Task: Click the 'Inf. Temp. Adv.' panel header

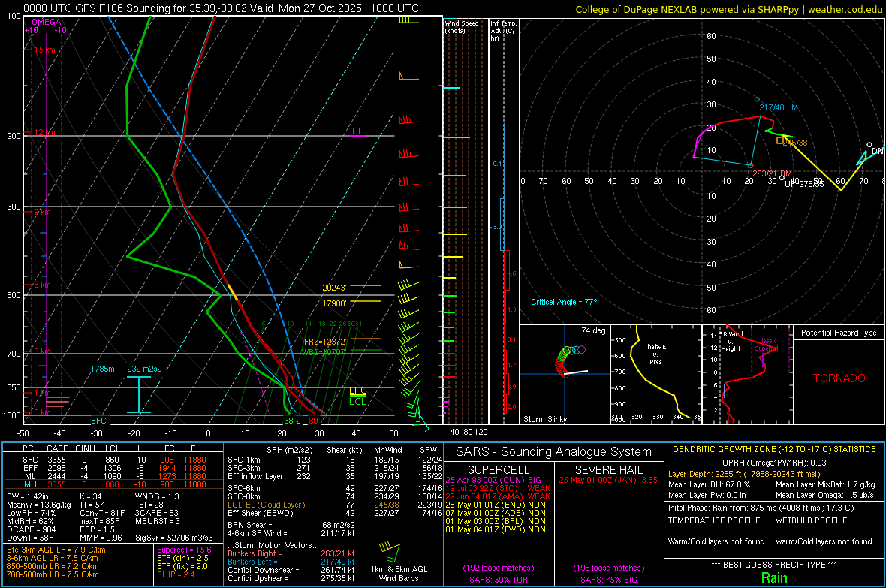Action: pos(502,31)
